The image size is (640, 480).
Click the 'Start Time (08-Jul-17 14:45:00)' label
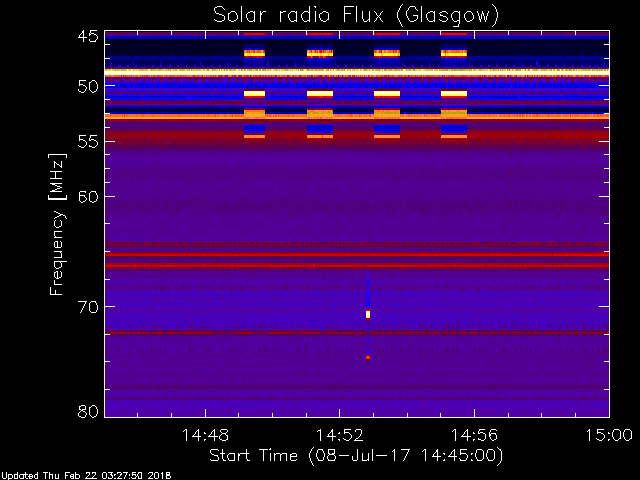pos(356,456)
